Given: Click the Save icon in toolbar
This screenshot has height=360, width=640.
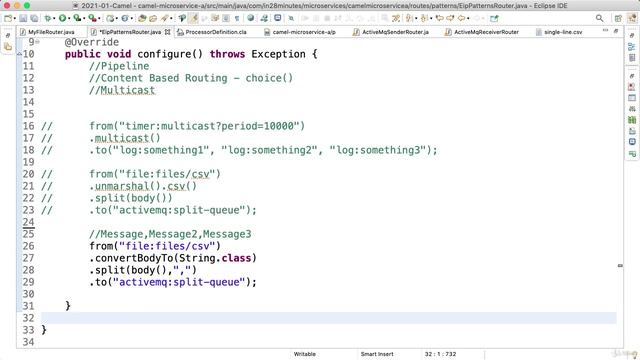Looking at the screenshot, I should click(x=23, y=18).
